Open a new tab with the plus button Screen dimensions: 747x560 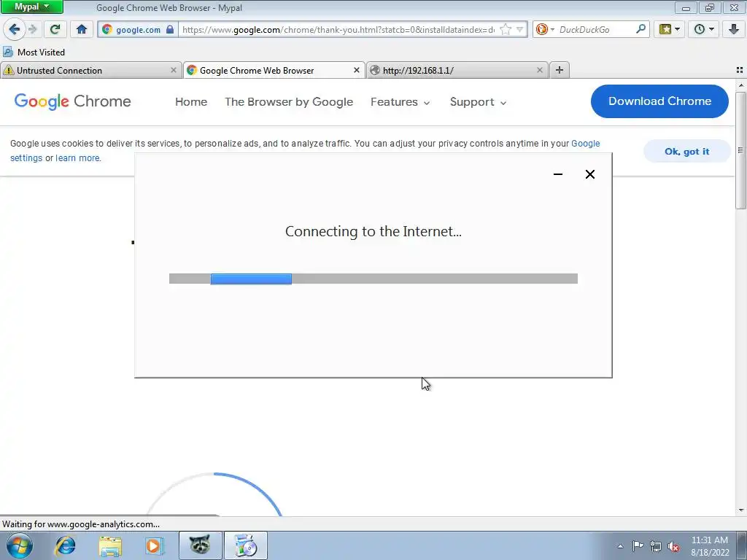pyautogui.click(x=560, y=70)
